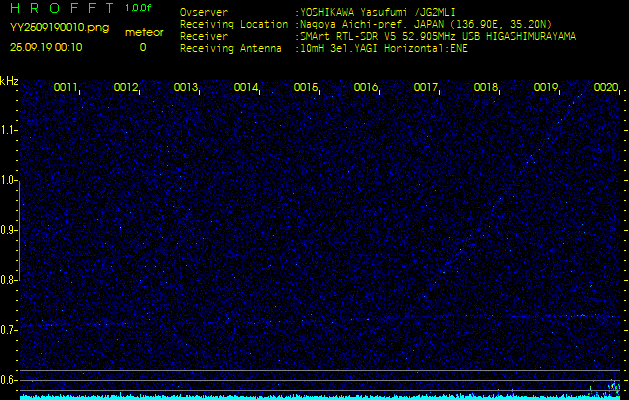The image size is (629, 400).
Task: Click the 0.9 kHz frequency label
Action: [x=9, y=230]
